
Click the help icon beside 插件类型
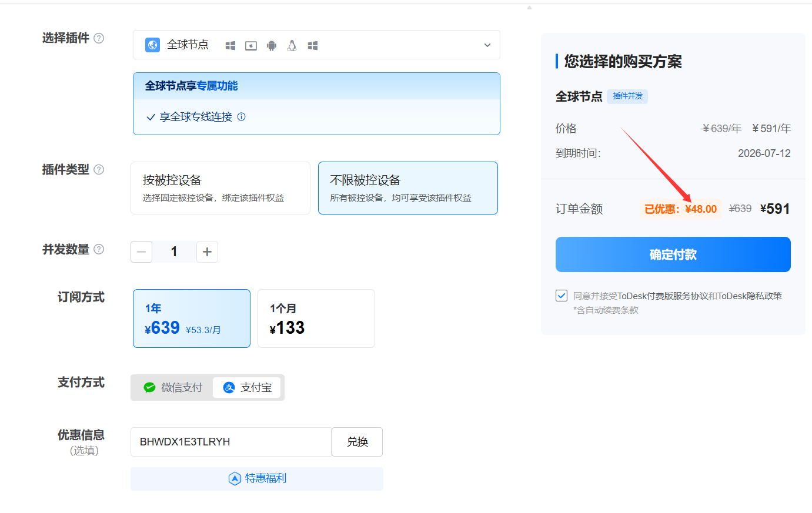pos(99,169)
